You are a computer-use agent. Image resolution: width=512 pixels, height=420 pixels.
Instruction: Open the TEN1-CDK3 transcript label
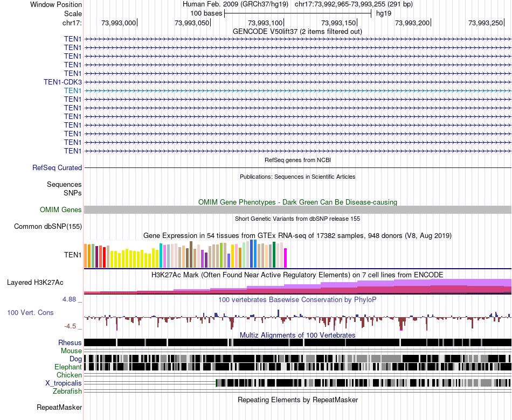coord(63,82)
